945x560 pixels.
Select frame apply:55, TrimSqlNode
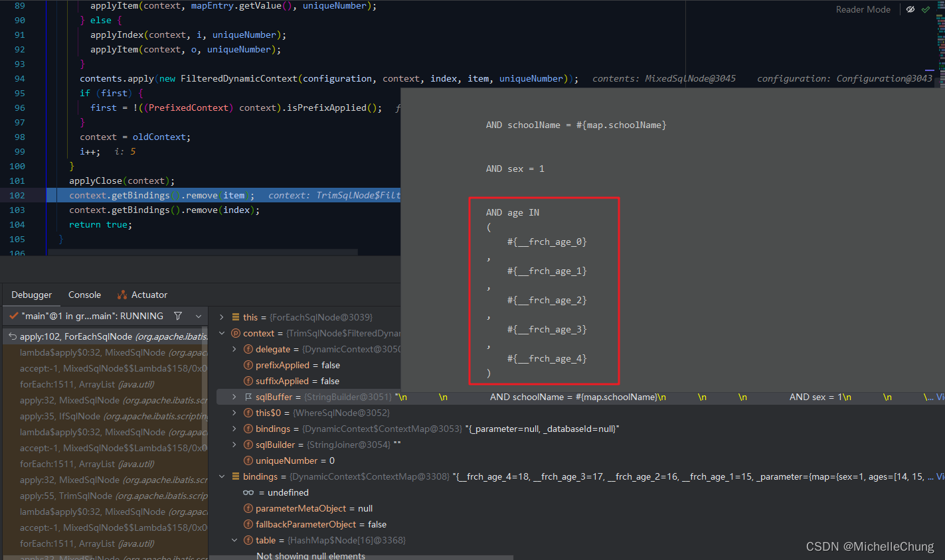pos(106,496)
